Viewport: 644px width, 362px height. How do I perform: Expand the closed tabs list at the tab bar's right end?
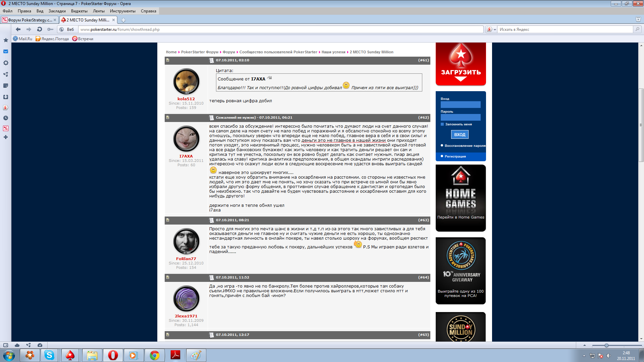coord(638,19)
